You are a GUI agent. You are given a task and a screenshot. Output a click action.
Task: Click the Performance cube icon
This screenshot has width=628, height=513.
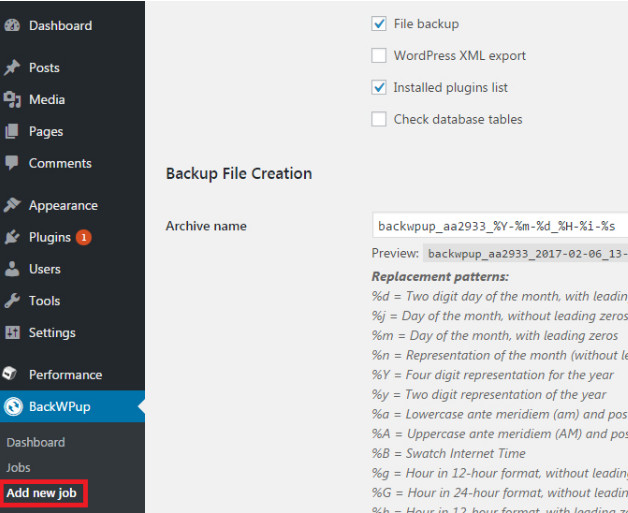[x=10, y=374]
